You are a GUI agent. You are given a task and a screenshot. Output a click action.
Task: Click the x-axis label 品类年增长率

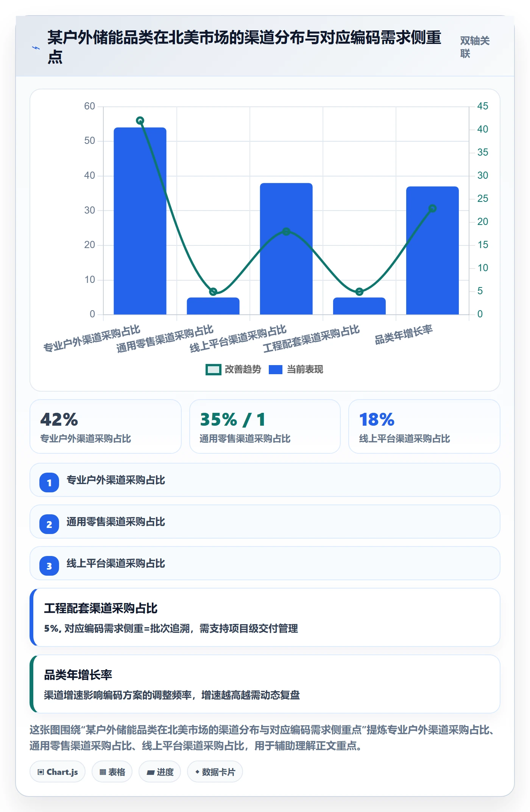pos(404,335)
